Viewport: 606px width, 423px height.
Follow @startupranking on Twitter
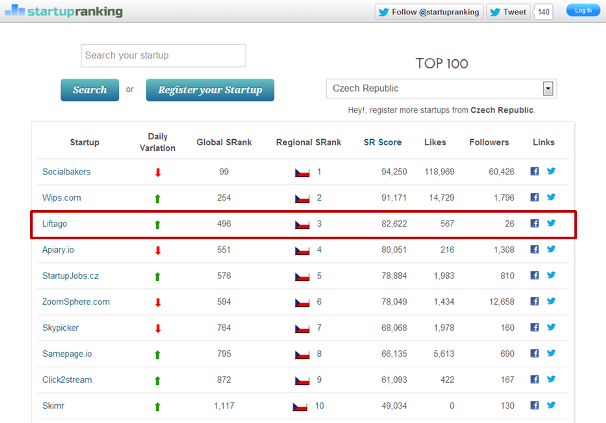click(429, 12)
